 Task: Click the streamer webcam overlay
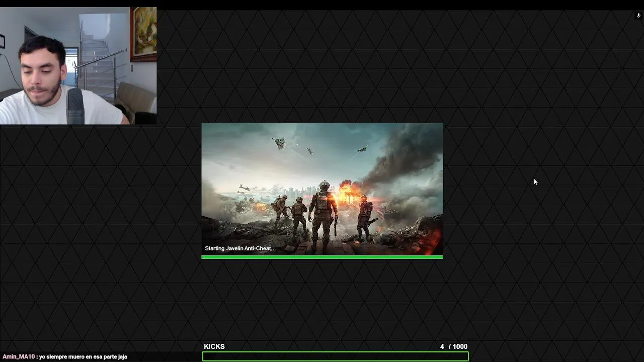pos(78,65)
